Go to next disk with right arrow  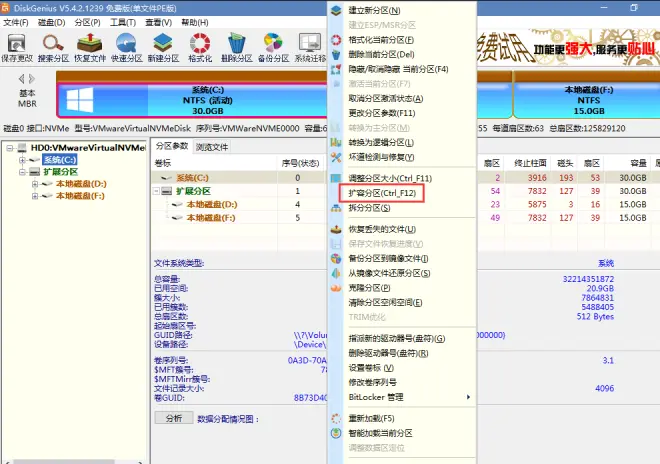32,79
